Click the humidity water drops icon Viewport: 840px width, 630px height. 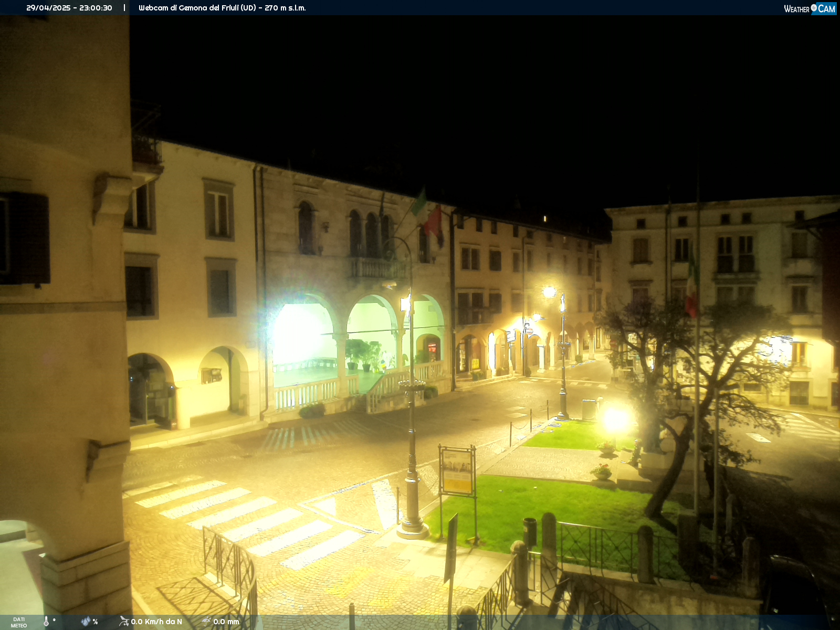pos(86,622)
